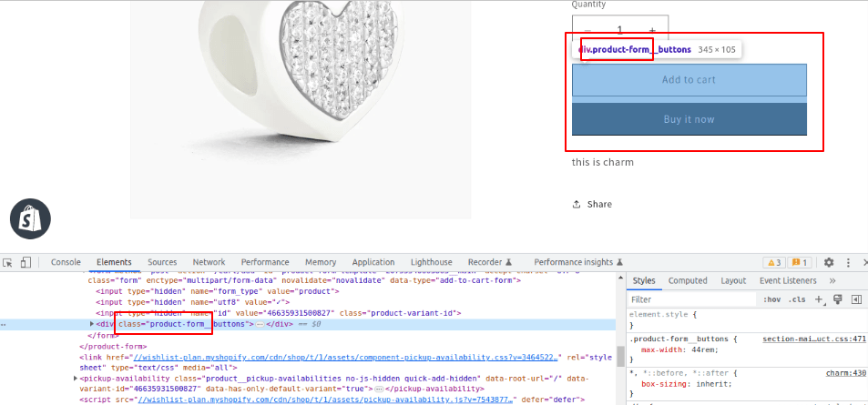Open the warnings counter showing 3
The image size is (868, 405).
pos(773,262)
